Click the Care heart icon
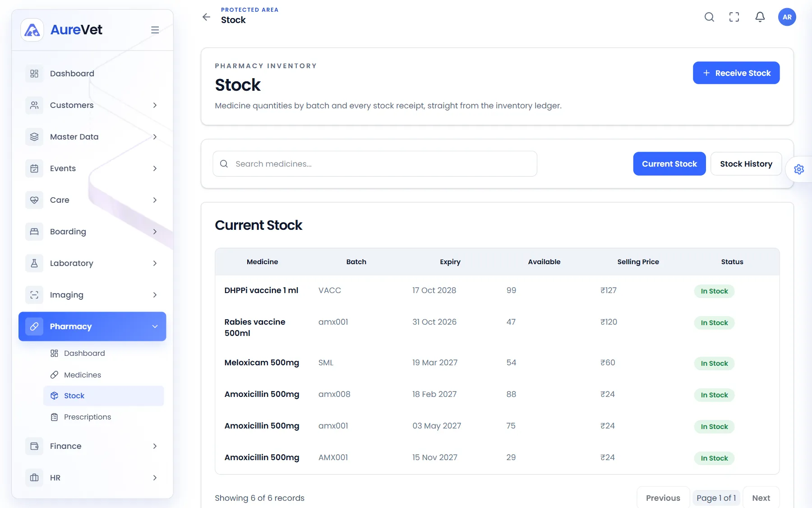This screenshot has width=812, height=508. click(x=34, y=200)
